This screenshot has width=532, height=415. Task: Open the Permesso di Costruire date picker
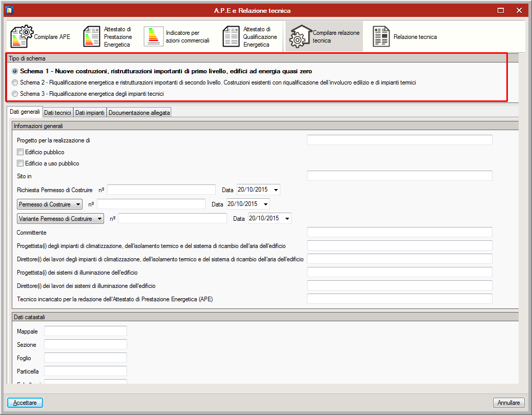265,204
